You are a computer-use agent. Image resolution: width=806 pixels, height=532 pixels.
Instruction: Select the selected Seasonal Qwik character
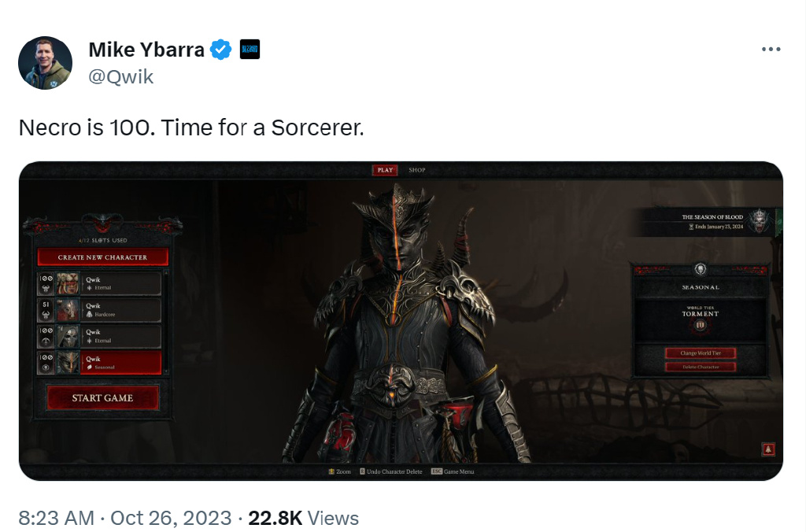(99, 362)
